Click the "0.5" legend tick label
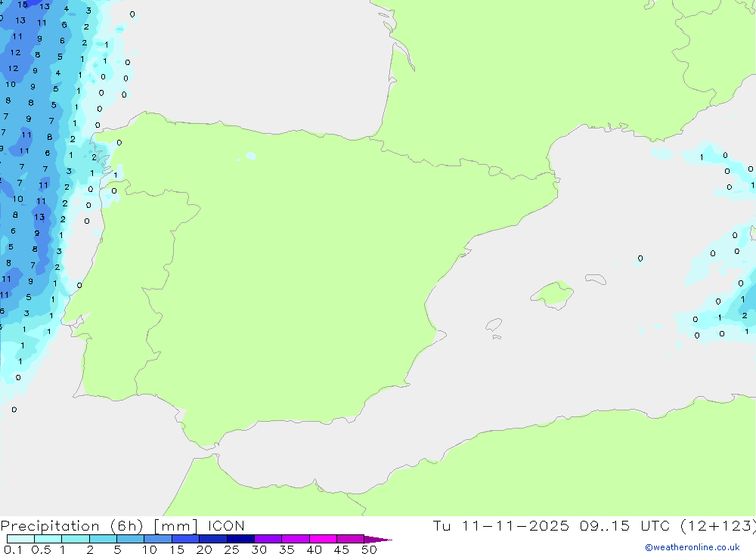This screenshot has height=554, width=756. click(x=41, y=549)
